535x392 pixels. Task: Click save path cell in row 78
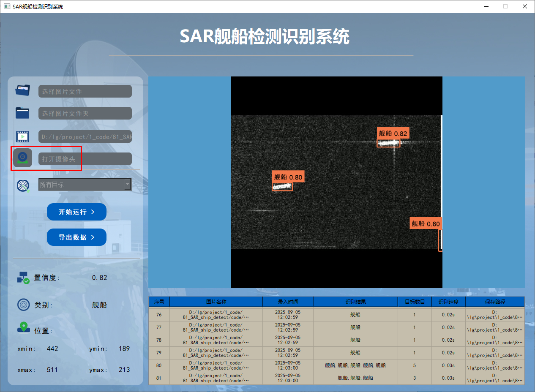click(x=495, y=340)
